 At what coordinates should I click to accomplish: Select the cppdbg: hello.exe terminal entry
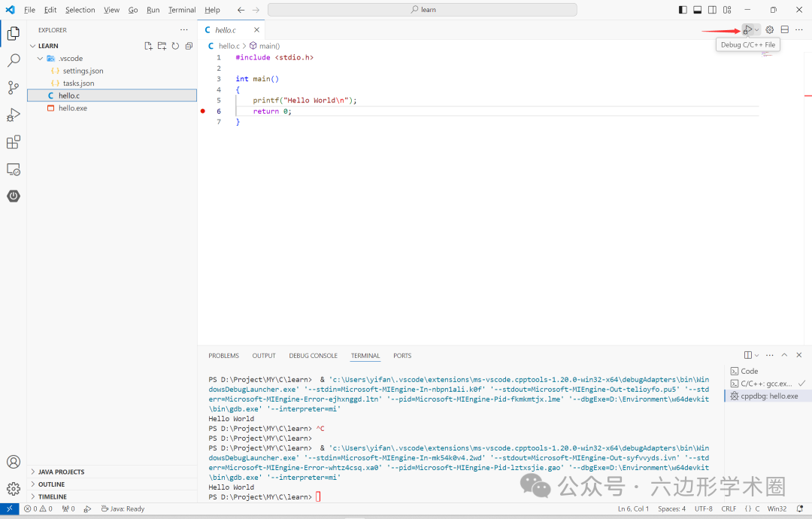click(x=767, y=396)
